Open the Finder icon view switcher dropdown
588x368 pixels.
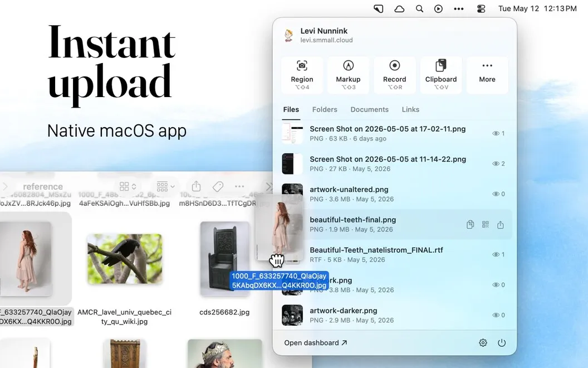pos(128,186)
